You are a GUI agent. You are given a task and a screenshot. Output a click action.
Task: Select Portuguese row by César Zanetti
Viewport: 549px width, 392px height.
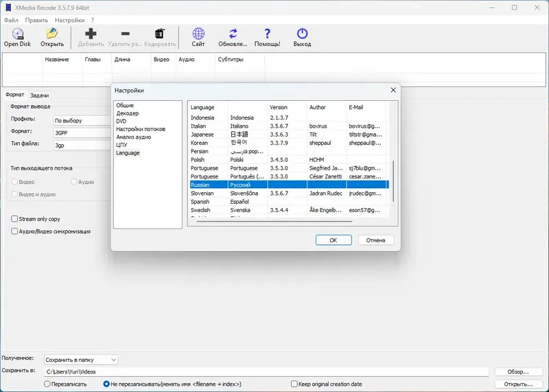[289, 176]
